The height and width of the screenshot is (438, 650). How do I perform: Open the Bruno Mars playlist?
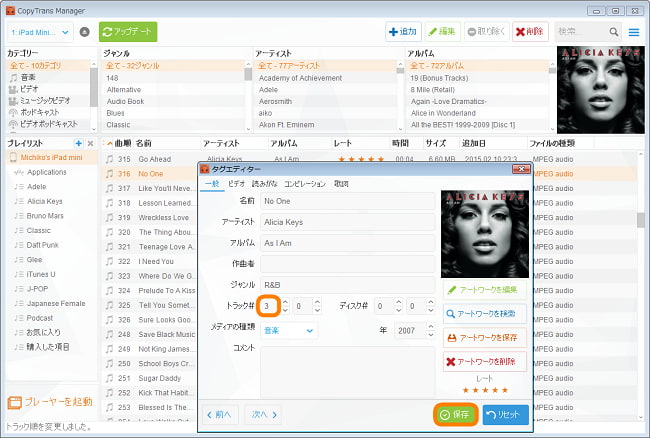click(x=45, y=216)
